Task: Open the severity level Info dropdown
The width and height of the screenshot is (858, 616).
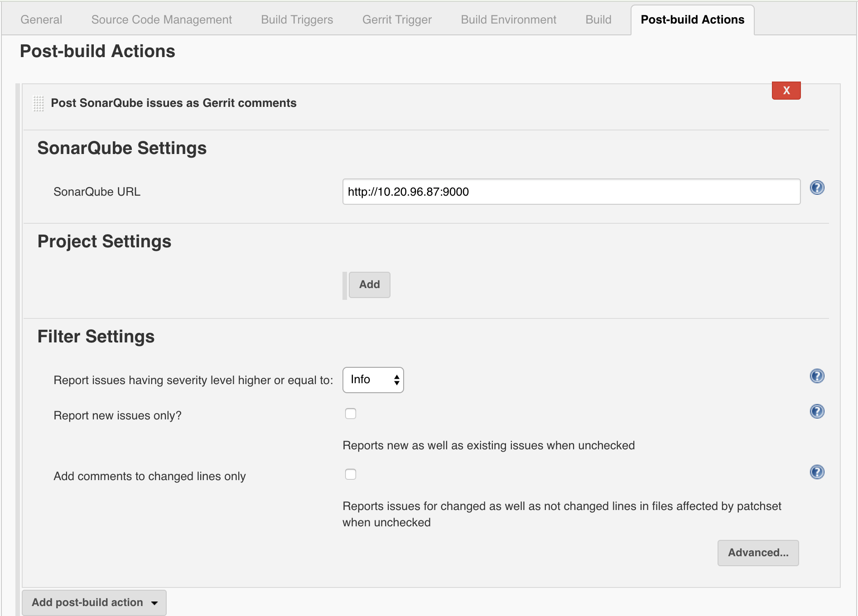Action: pos(373,380)
